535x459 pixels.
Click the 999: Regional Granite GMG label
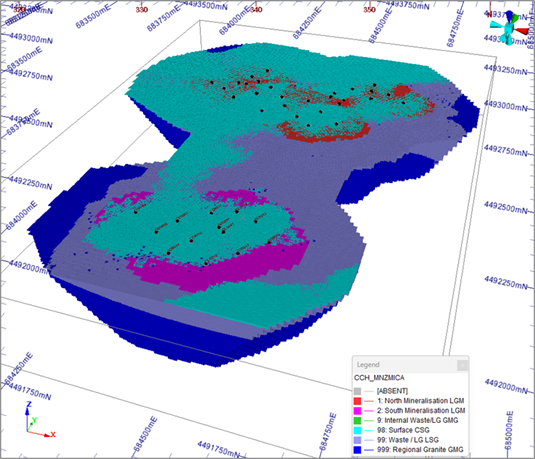(420, 450)
